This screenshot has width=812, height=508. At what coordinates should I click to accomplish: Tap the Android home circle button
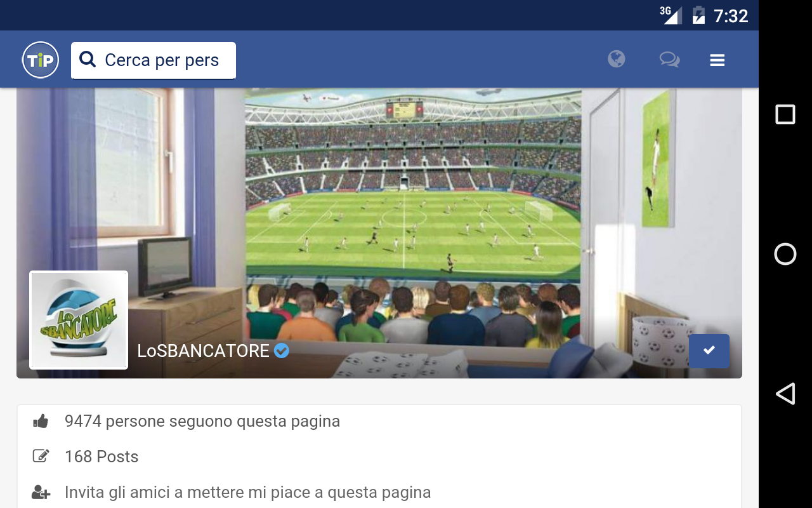785,254
